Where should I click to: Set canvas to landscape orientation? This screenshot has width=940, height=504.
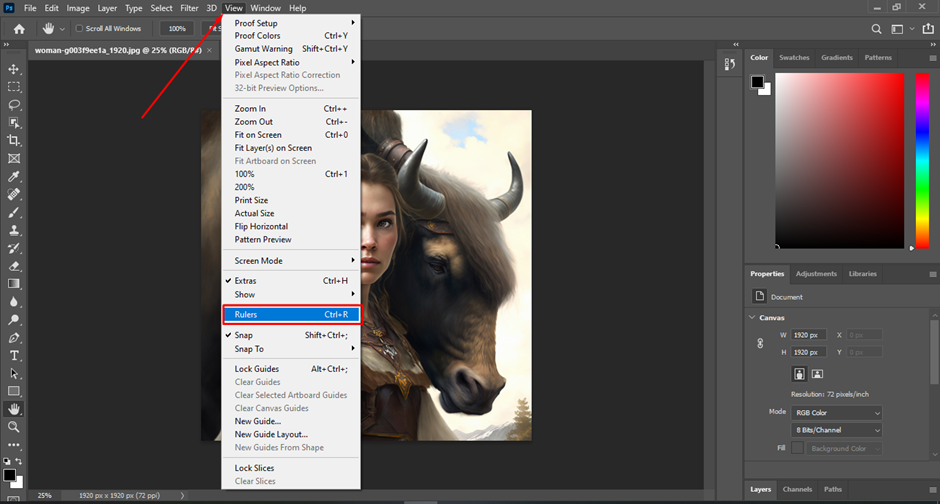click(817, 374)
